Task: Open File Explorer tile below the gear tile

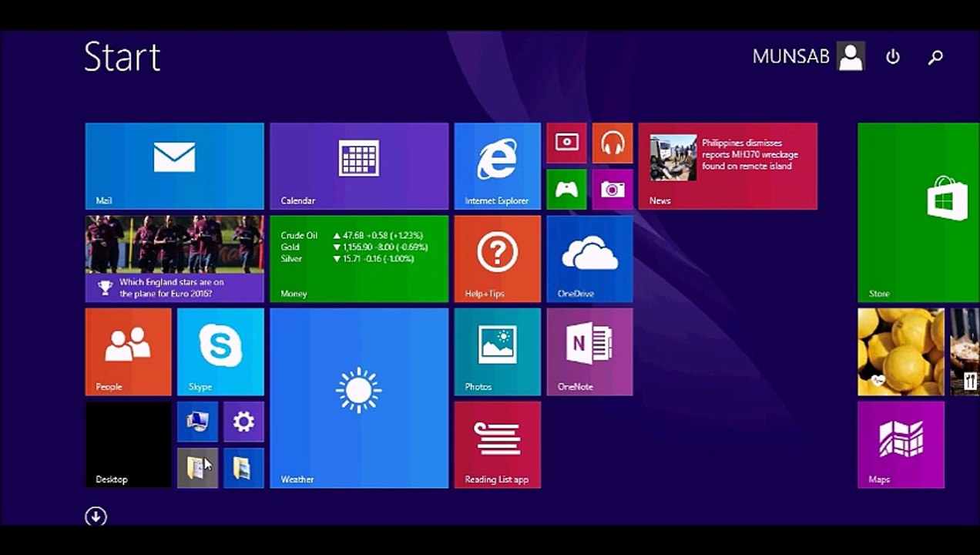Action: point(243,468)
